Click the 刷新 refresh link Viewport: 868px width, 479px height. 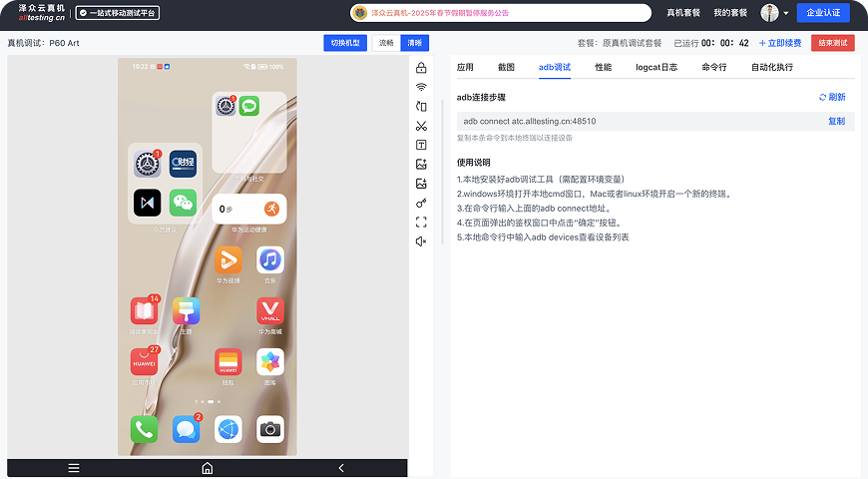[x=832, y=97]
